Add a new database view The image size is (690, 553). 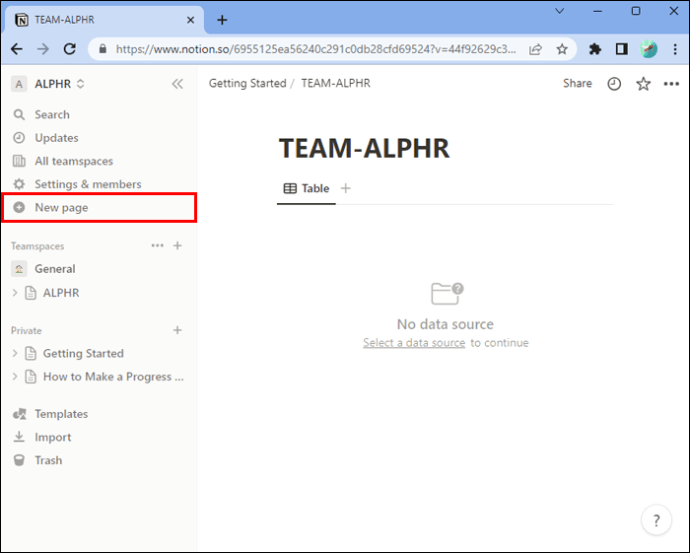[x=346, y=189]
